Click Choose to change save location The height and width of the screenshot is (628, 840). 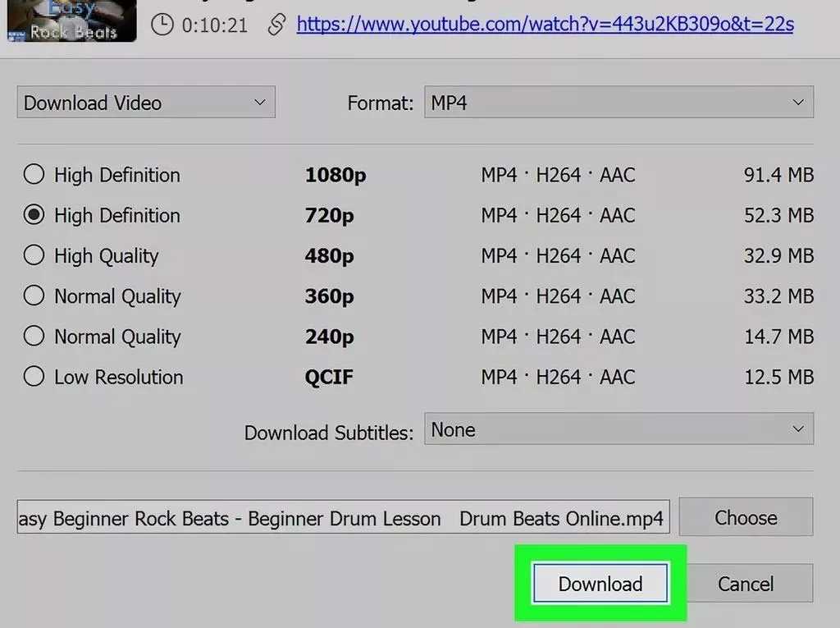click(x=746, y=517)
